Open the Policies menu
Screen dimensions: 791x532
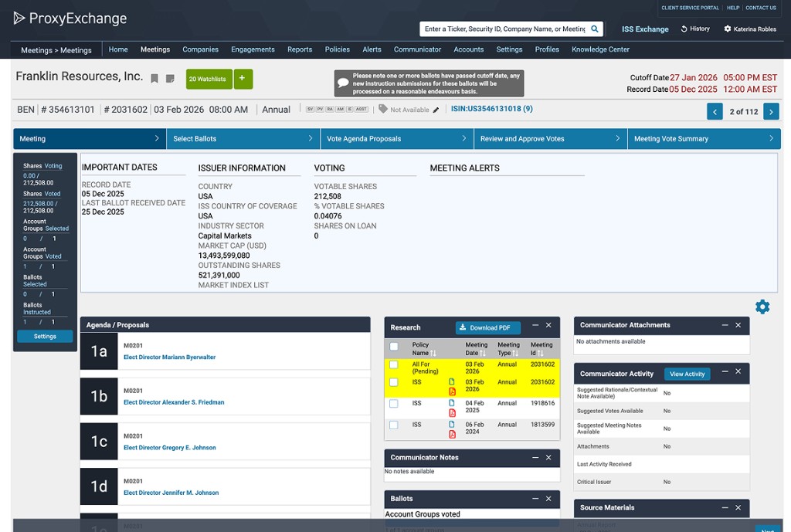click(x=337, y=49)
